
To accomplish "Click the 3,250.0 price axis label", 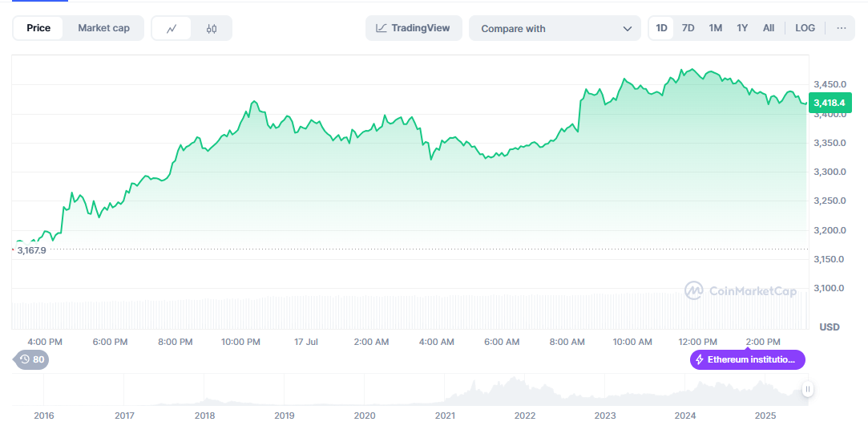I will coord(830,201).
